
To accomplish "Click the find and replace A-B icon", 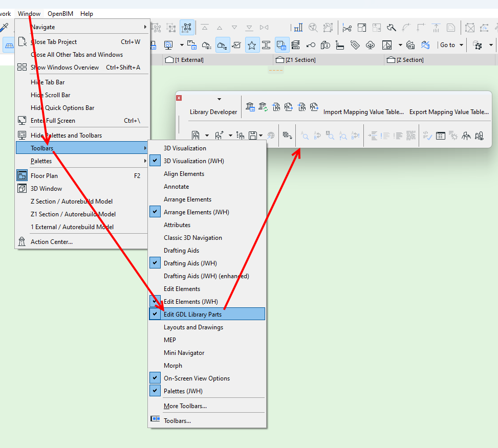I will click(317, 136).
